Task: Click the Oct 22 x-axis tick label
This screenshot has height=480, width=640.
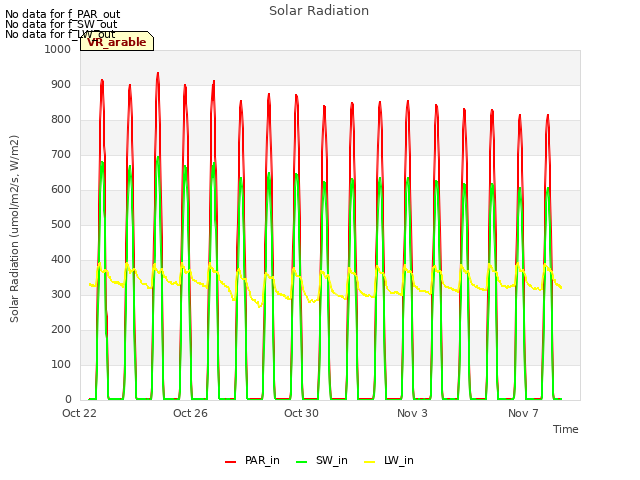Action: [79, 413]
